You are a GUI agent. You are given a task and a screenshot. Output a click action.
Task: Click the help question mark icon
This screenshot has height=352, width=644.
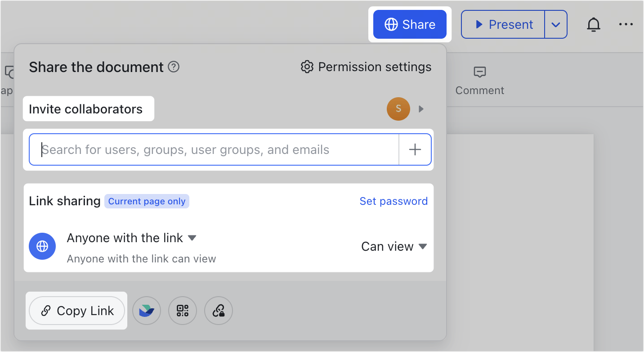[174, 67]
